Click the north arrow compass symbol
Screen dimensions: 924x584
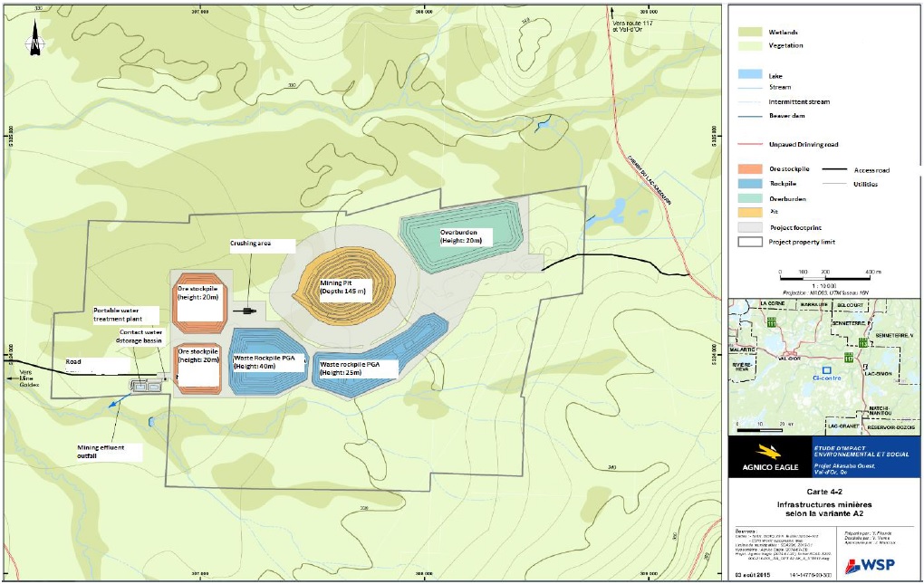coord(34,41)
